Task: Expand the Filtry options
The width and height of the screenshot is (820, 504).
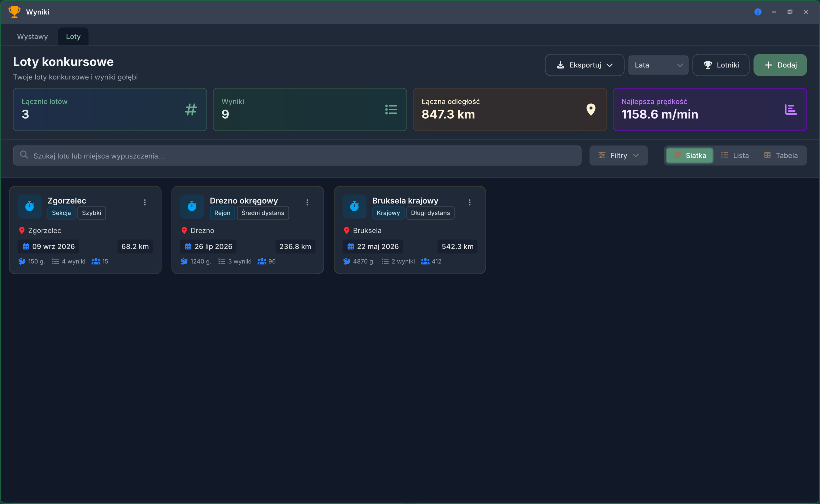Action: click(x=618, y=156)
